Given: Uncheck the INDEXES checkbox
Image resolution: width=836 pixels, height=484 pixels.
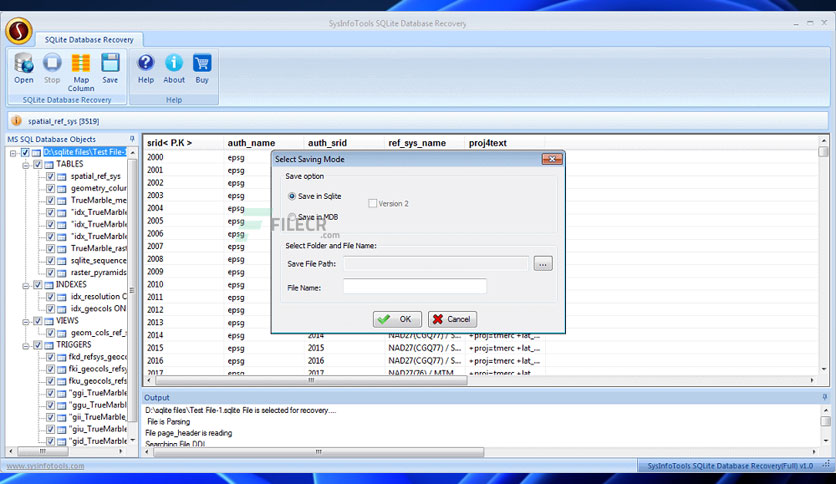Looking at the screenshot, I should 37,285.
